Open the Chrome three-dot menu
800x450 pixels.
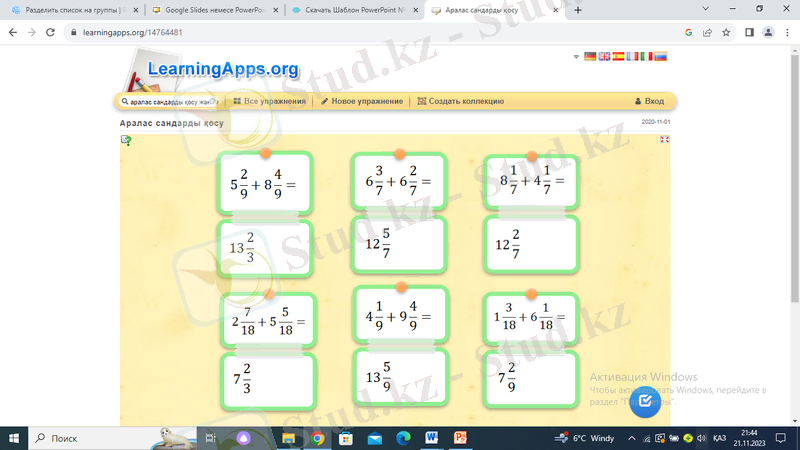tap(788, 32)
